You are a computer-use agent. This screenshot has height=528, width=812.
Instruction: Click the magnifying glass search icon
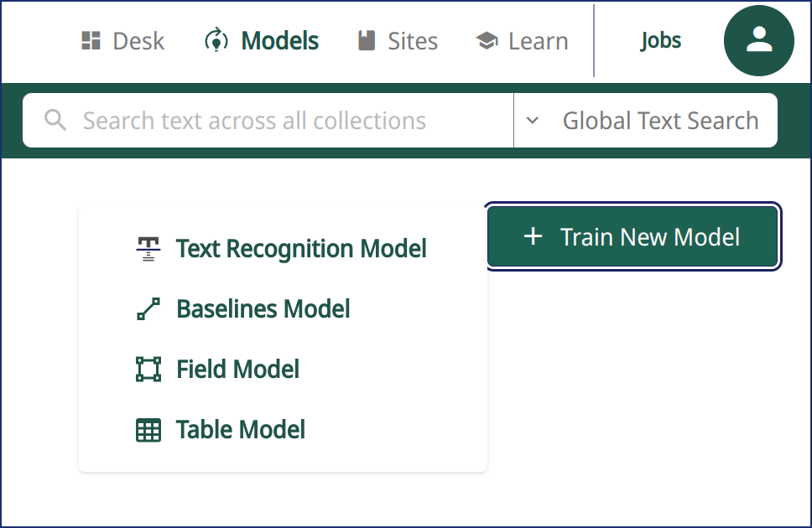[55, 120]
